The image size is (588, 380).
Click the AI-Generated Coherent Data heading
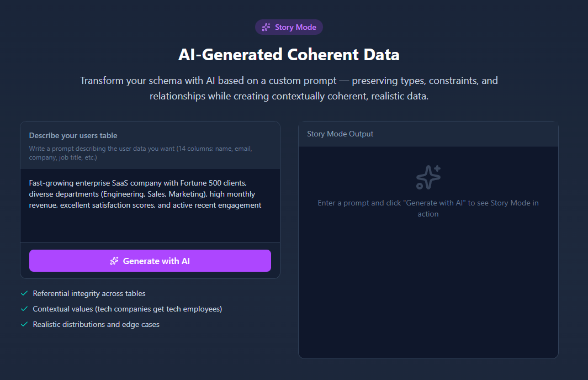[x=288, y=54]
